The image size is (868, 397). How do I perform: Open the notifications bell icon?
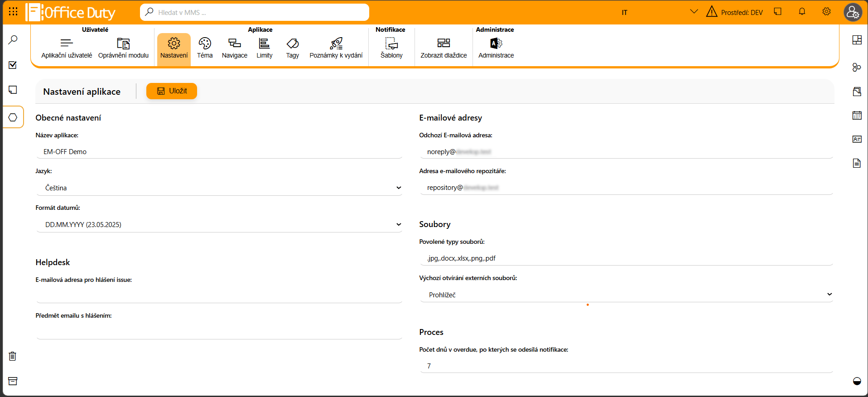(x=802, y=12)
